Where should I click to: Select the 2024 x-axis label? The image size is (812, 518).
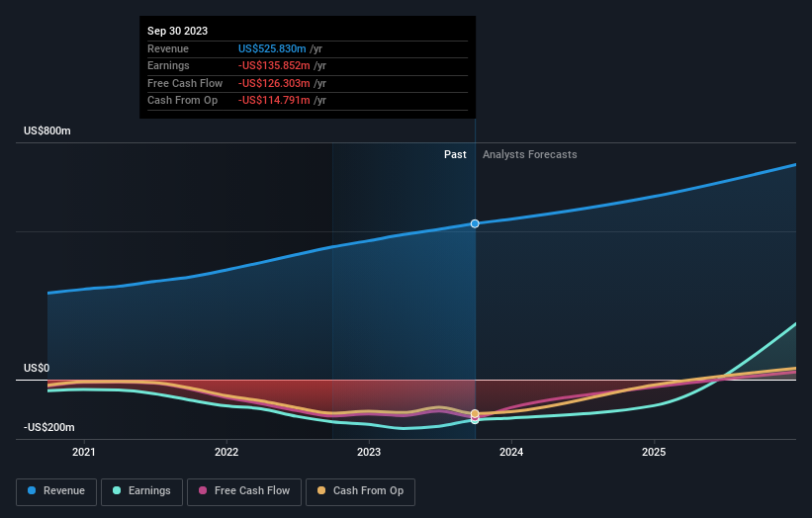click(511, 452)
